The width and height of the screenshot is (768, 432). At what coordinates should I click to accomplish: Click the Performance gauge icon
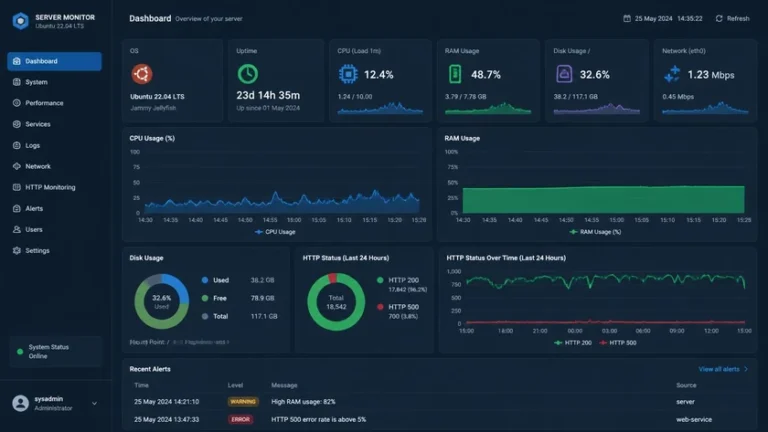pyautogui.click(x=17, y=103)
